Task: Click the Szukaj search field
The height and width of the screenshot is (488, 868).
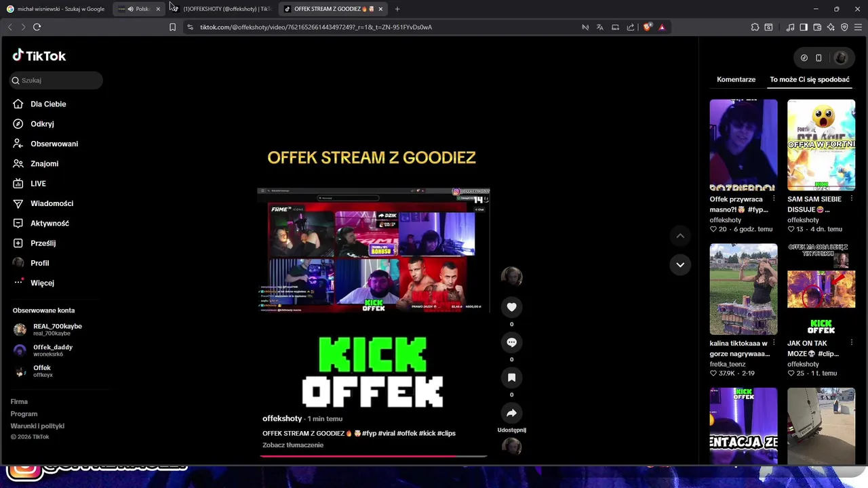Action: [56, 80]
